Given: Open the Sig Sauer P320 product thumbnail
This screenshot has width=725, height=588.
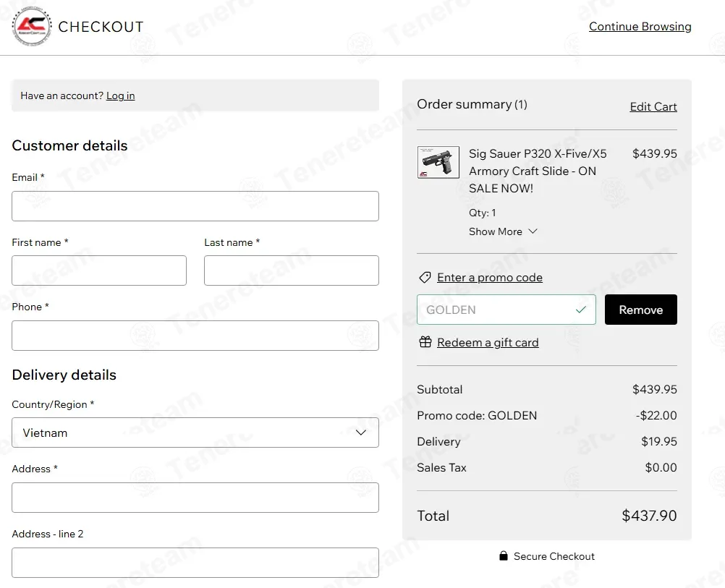Looking at the screenshot, I should 438,162.
